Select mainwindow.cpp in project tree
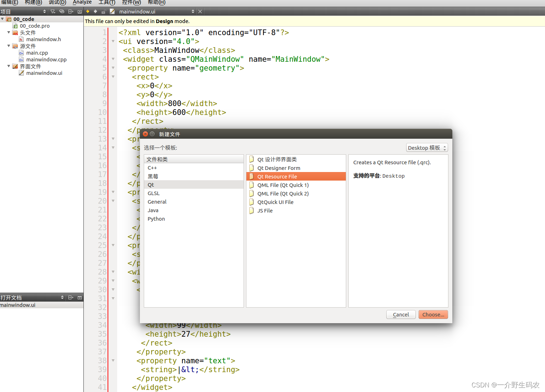545x392 pixels. (x=47, y=59)
